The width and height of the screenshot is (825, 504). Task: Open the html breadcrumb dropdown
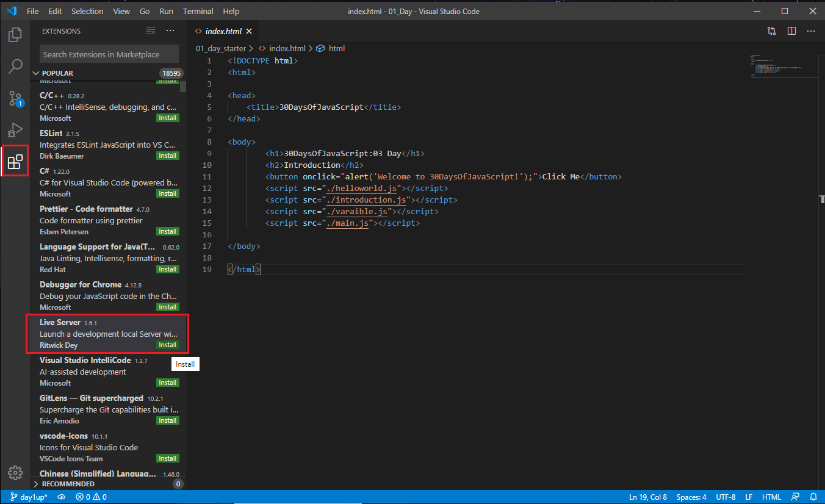(337, 48)
